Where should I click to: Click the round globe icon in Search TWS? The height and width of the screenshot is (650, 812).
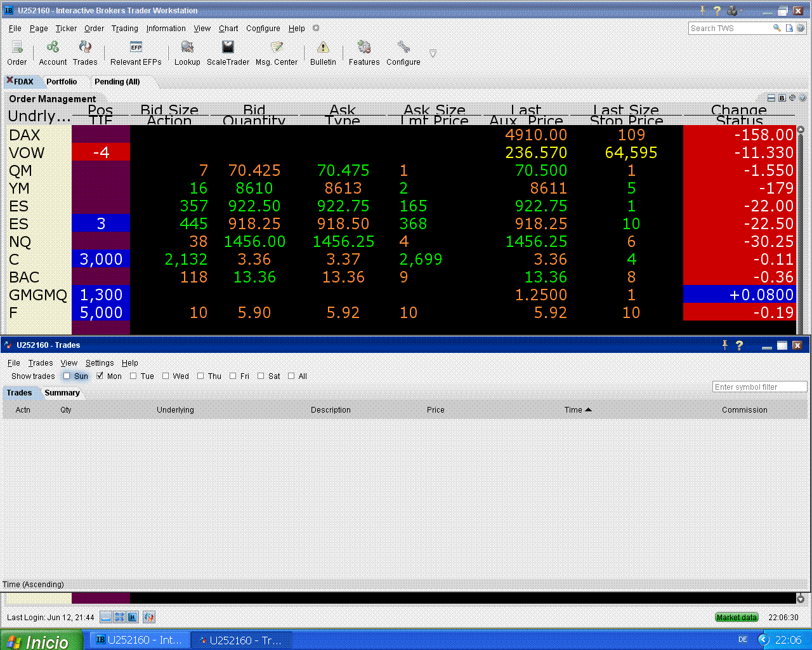tap(801, 28)
